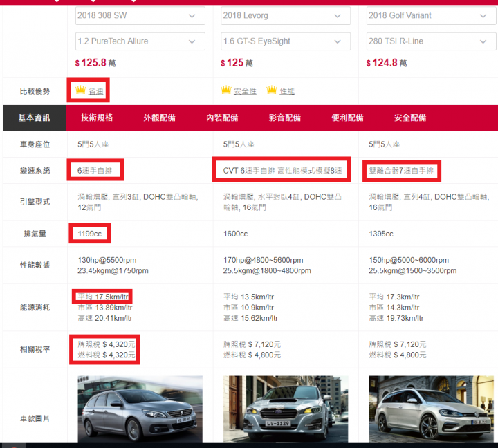Open the Subaru Levorg car photo

pyautogui.click(x=286, y=409)
